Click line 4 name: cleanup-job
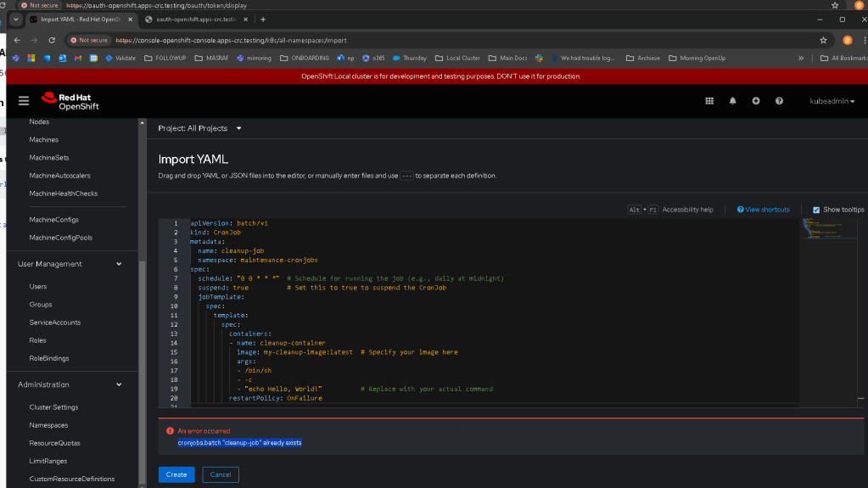 point(231,251)
